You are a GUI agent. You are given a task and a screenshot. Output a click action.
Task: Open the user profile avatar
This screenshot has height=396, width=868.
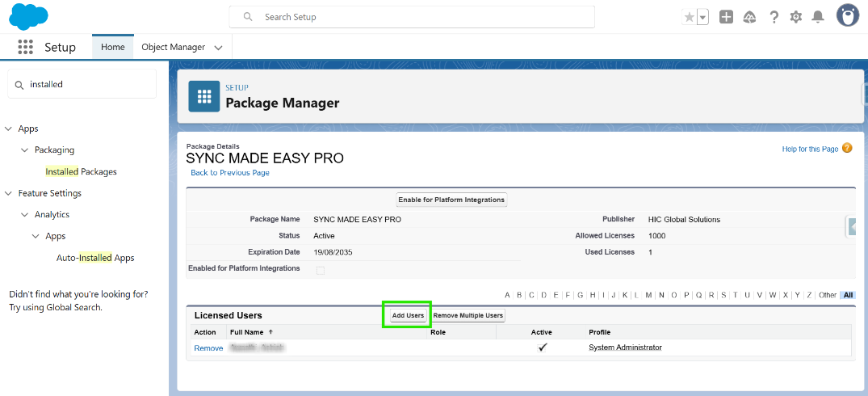click(847, 15)
